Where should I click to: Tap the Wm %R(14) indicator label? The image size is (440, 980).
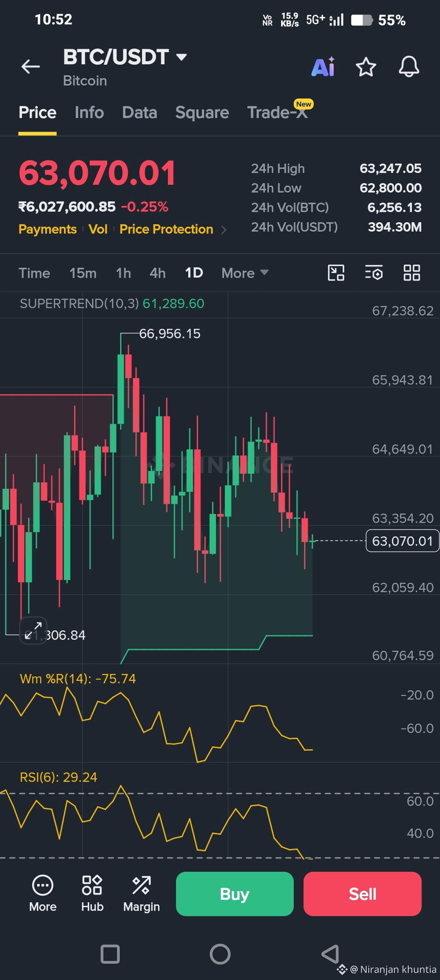click(78, 679)
